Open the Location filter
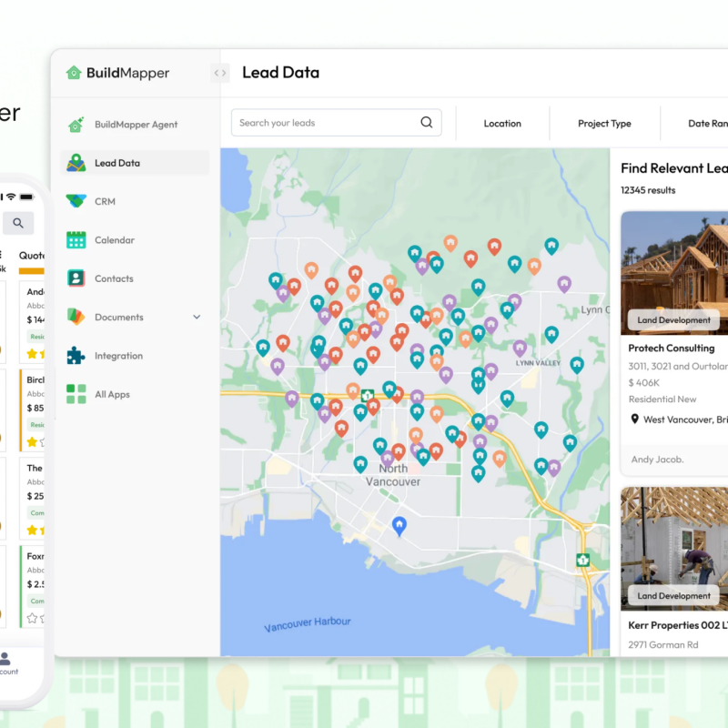728x728 pixels. pos(502,124)
